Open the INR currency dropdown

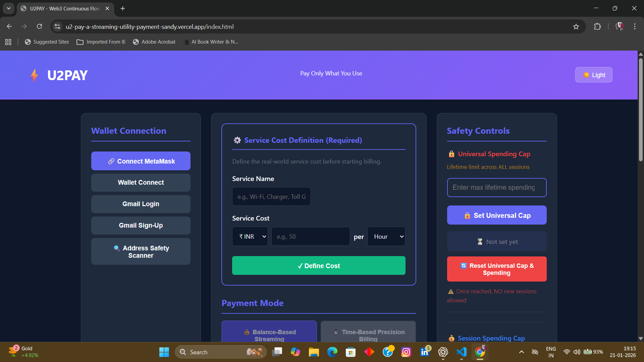250,237
